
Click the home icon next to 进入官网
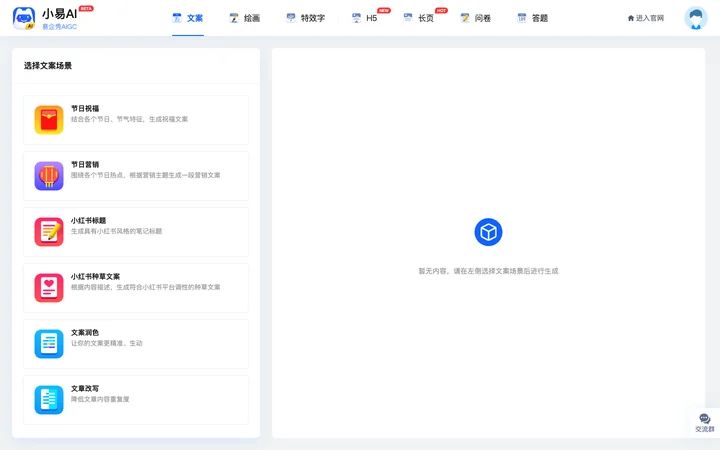point(630,18)
